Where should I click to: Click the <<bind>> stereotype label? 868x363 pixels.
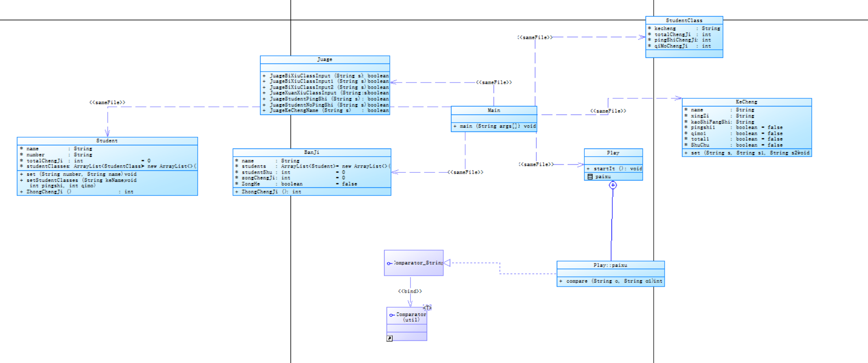(410, 291)
